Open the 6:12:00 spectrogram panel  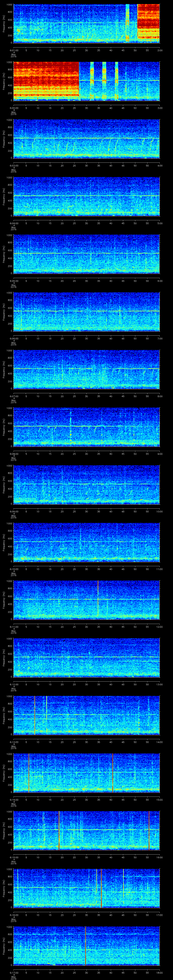point(87,658)
